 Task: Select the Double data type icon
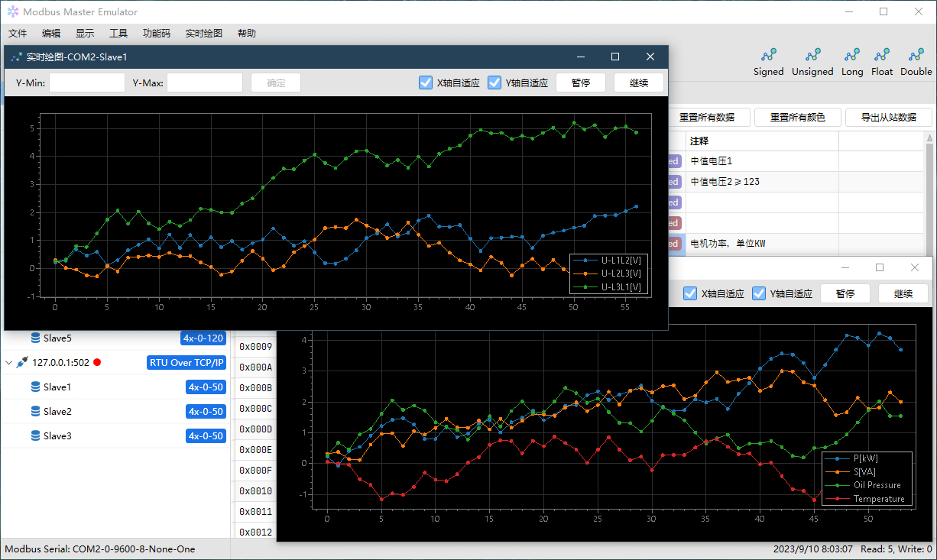916,55
